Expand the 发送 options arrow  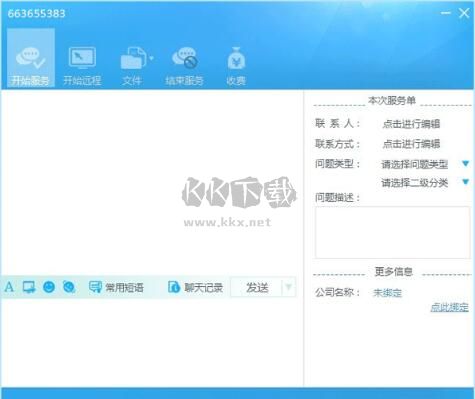[x=289, y=287]
